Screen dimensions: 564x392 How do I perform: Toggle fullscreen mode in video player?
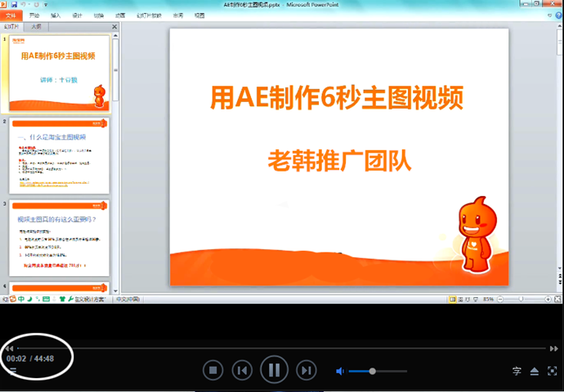(x=553, y=371)
